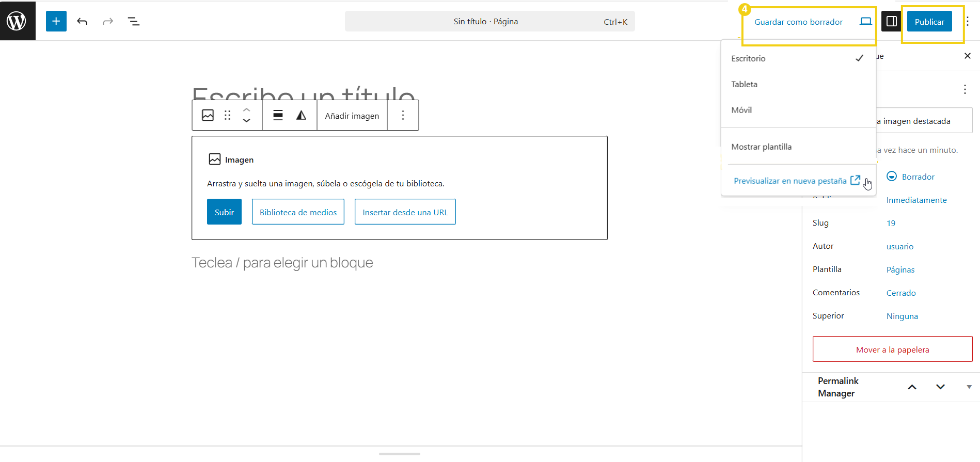Open the document overview list icon
Screen dimensions: 980x462
point(133,21)
